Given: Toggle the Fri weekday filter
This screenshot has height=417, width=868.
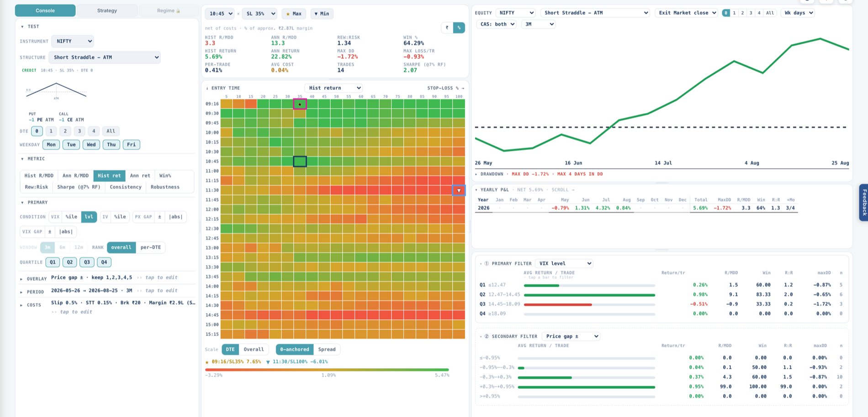Looking at the screenshot, I should pyautogui.click(x=132, y=144).
